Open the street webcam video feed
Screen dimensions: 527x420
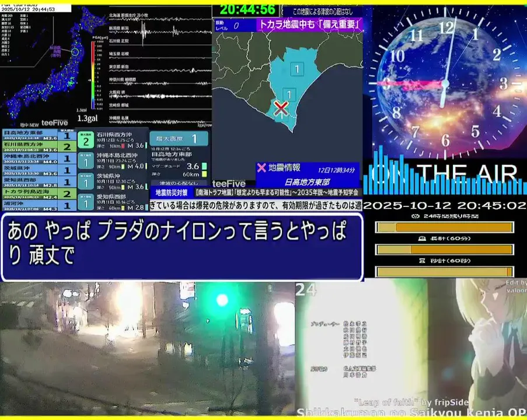click(x=147, y=349)
